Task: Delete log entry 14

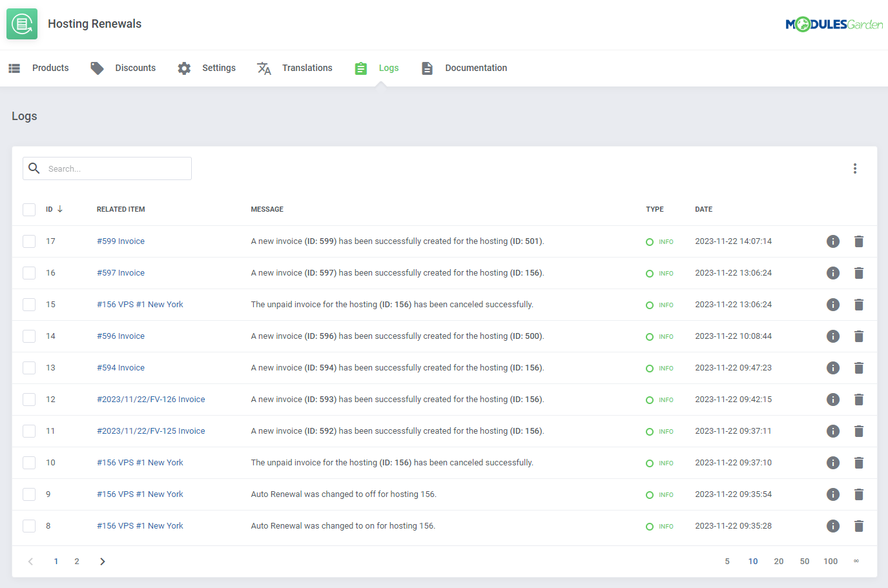Action: (859, 336)
